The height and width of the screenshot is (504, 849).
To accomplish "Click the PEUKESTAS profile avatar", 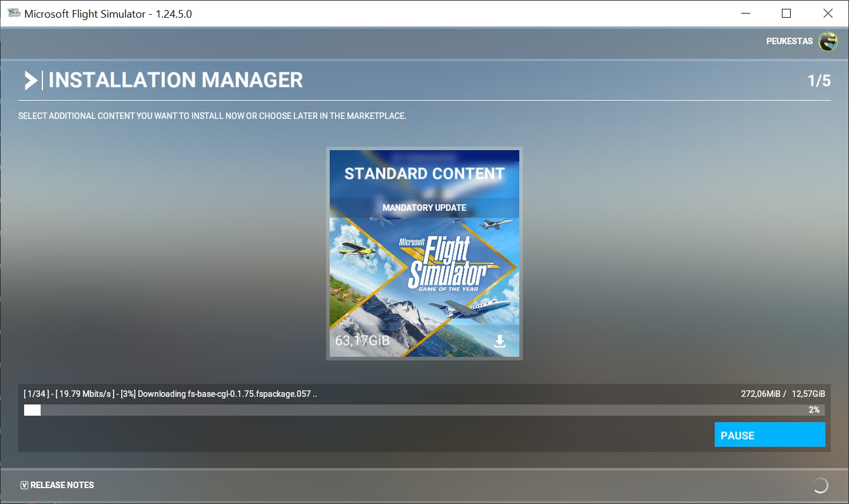I will click(828, 41).
